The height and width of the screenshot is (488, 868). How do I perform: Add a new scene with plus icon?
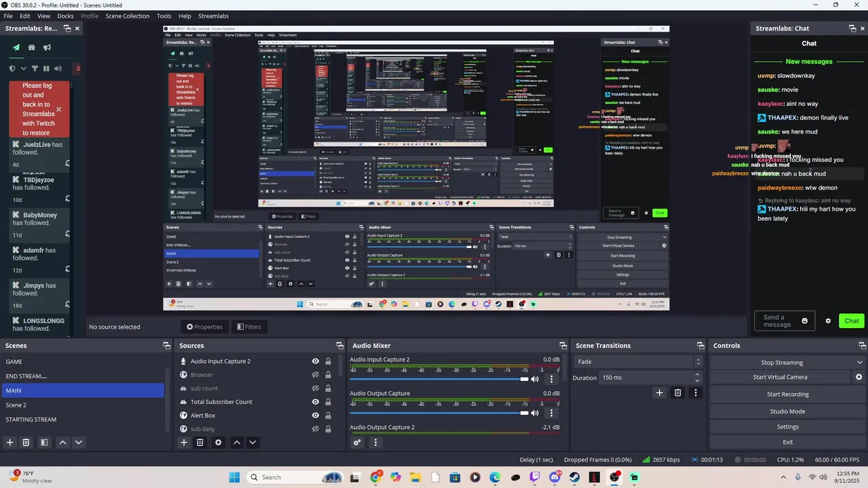(9, 443)
